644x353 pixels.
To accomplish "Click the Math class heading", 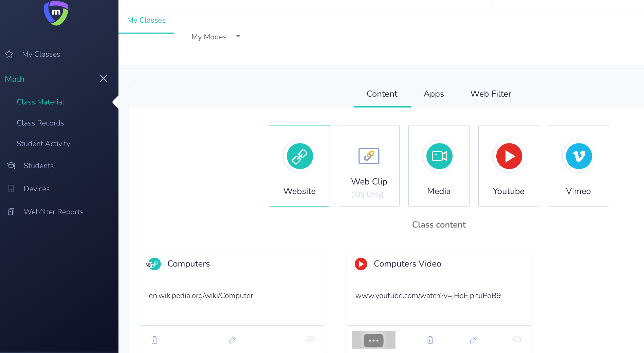I will pos(15,79).
